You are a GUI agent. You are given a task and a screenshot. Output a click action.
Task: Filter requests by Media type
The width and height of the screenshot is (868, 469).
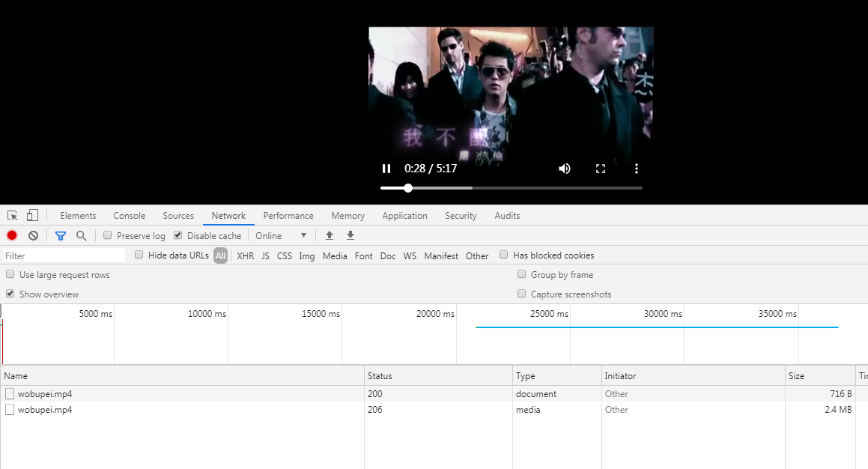tap(335, 255)
